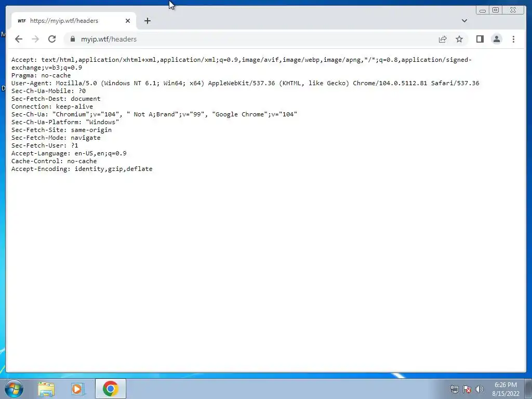The image size is (532, 399).
Task: Close the Chrome window
Action: [513, 10]
